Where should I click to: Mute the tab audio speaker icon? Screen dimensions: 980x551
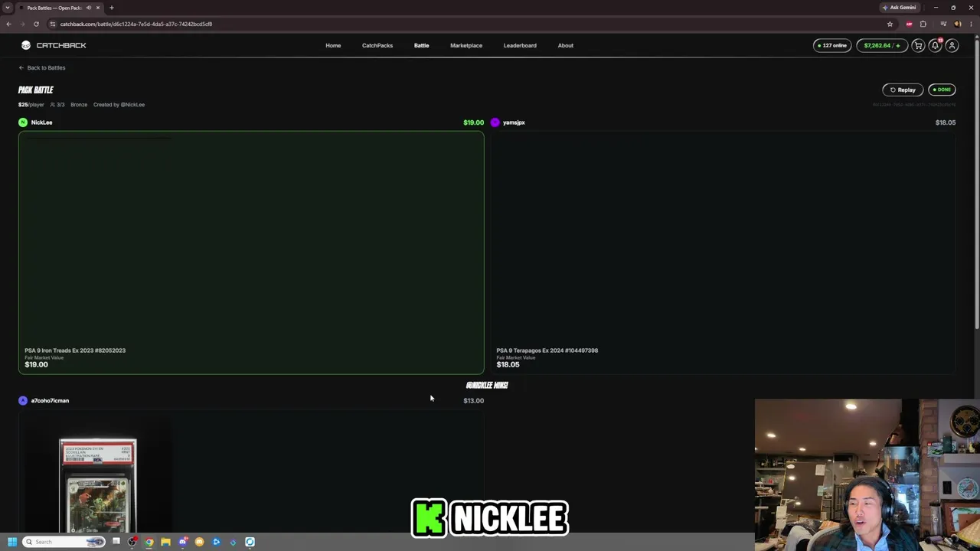[89, 8]
